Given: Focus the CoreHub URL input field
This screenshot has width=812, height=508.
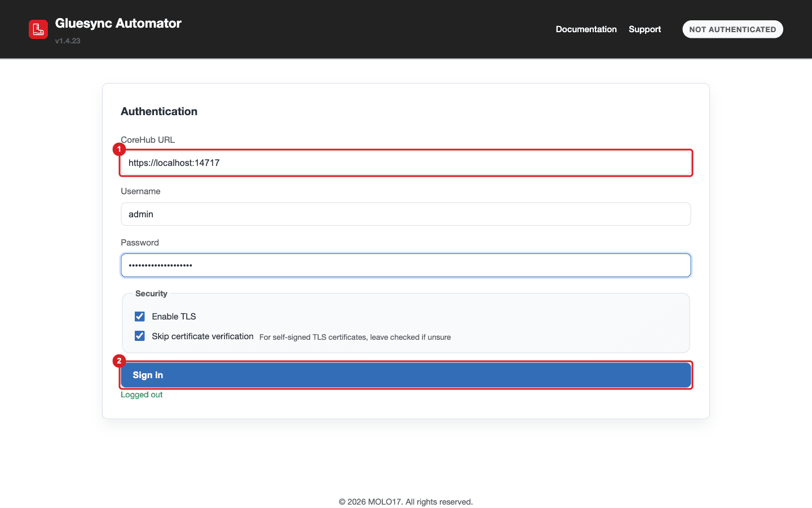Looking at the screenshot, I should [x=406, y=163].
